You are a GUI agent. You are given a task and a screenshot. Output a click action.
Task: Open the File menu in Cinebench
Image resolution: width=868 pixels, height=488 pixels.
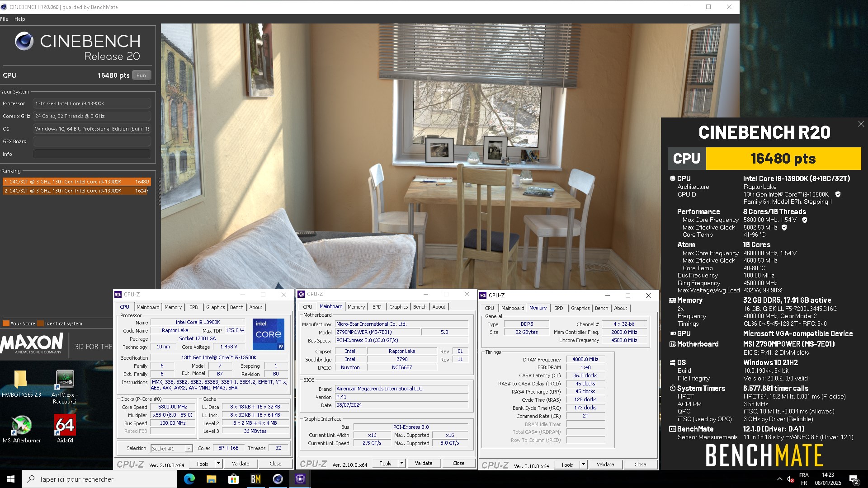4,19
